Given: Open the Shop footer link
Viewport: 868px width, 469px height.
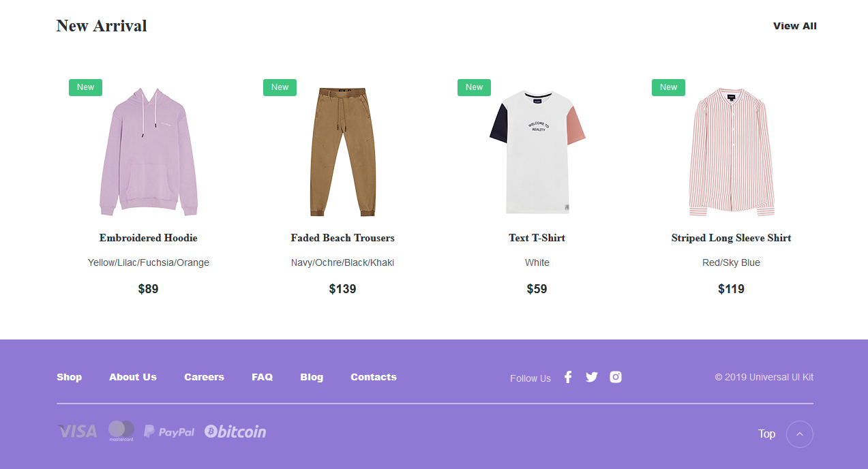Looking at the screenshot, I should pyautogui.click(x=69, y=377).
